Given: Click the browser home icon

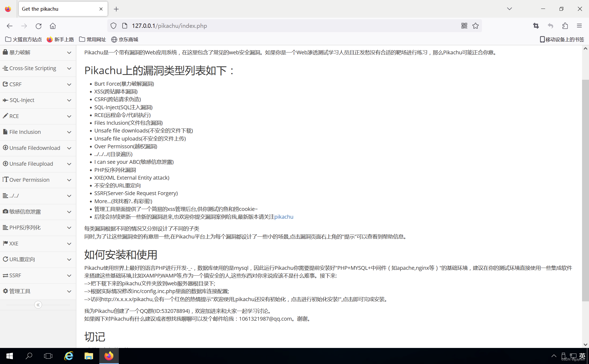Looking at the screenshot, I should coord(52,26).
